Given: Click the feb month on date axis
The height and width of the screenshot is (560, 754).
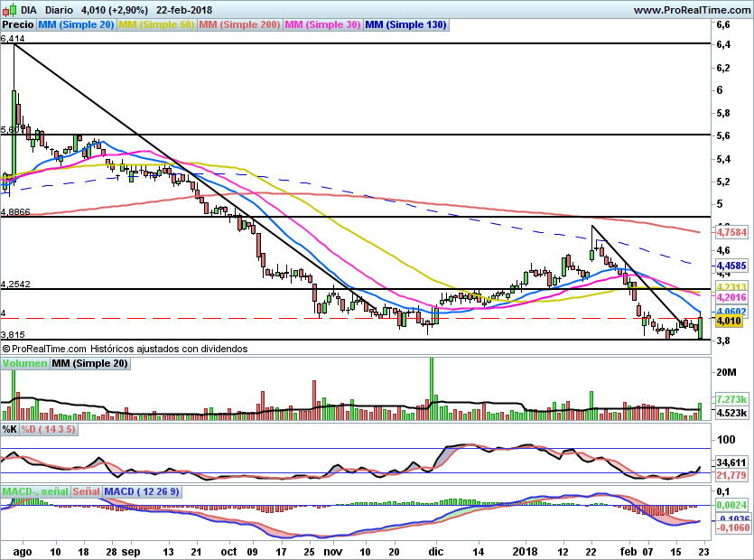Looking at the screenshot, I should click(x=628, y=552).
